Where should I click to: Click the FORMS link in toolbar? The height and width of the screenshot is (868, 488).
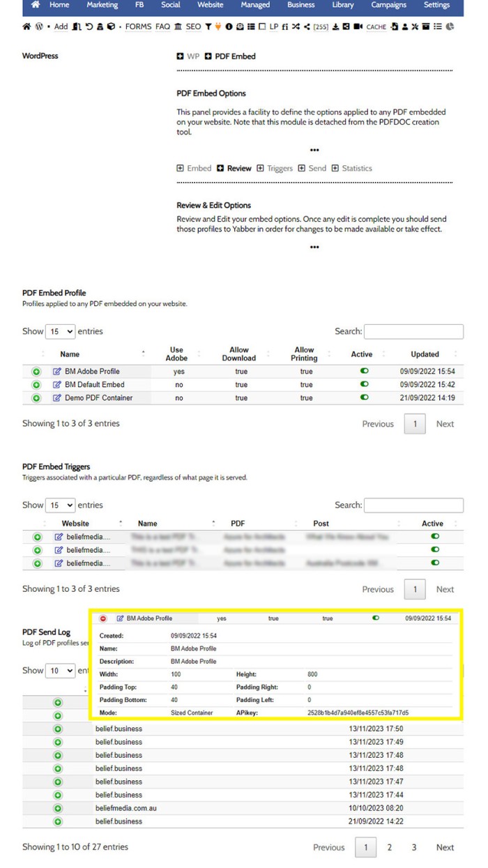tap(138, 26)
